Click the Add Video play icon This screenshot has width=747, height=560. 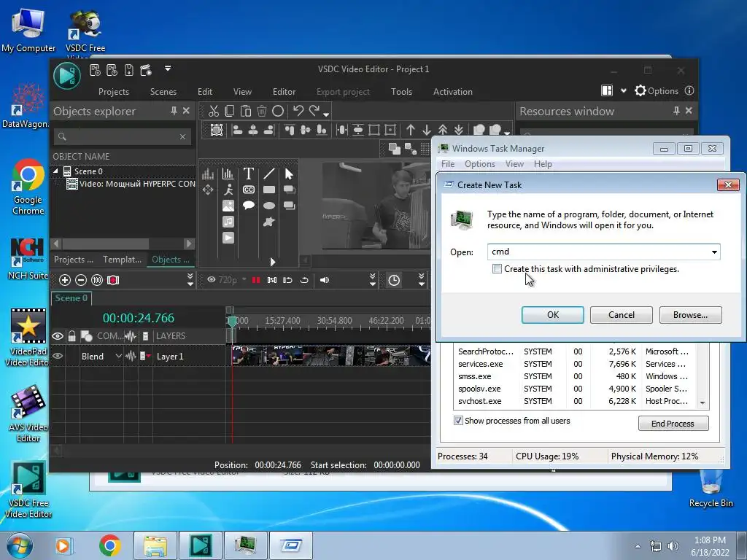pos(228,238)
